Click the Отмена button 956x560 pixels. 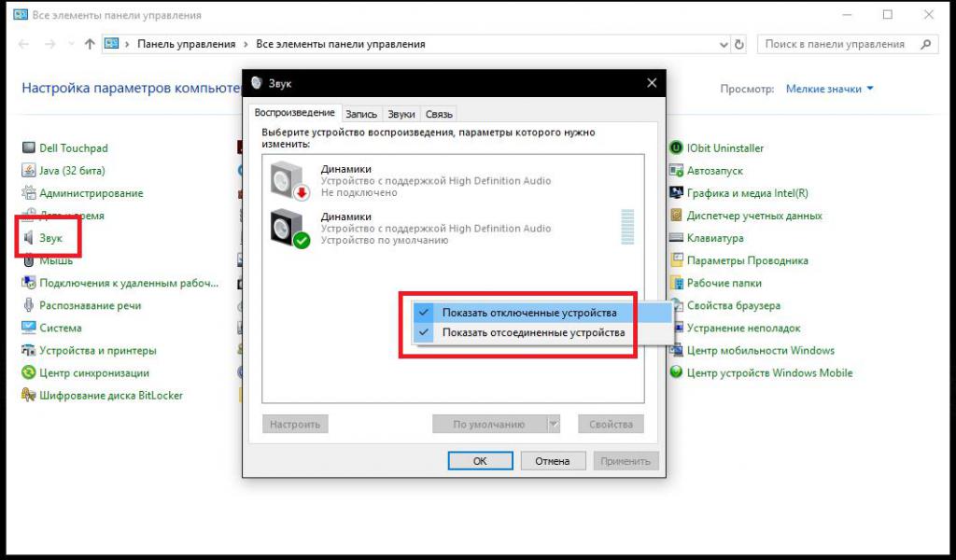[x=553, y=461]
